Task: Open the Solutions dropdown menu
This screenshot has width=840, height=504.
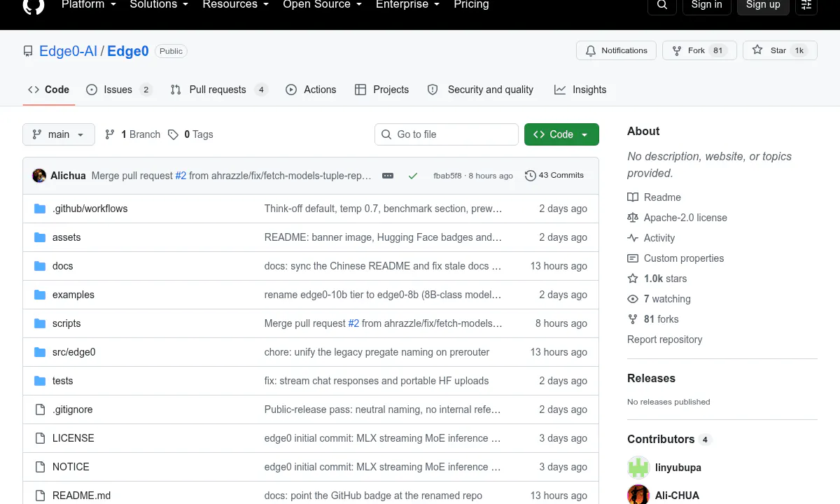Action: click(x=159, y=5)
